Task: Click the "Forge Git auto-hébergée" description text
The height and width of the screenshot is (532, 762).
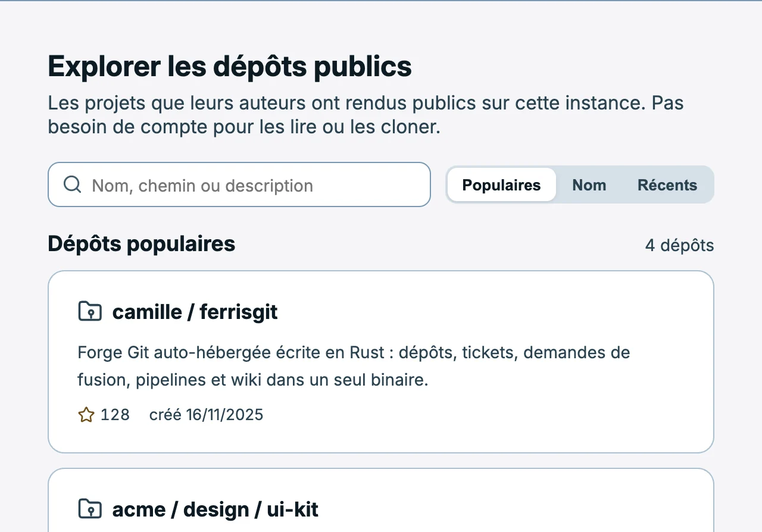Action: 354,366
